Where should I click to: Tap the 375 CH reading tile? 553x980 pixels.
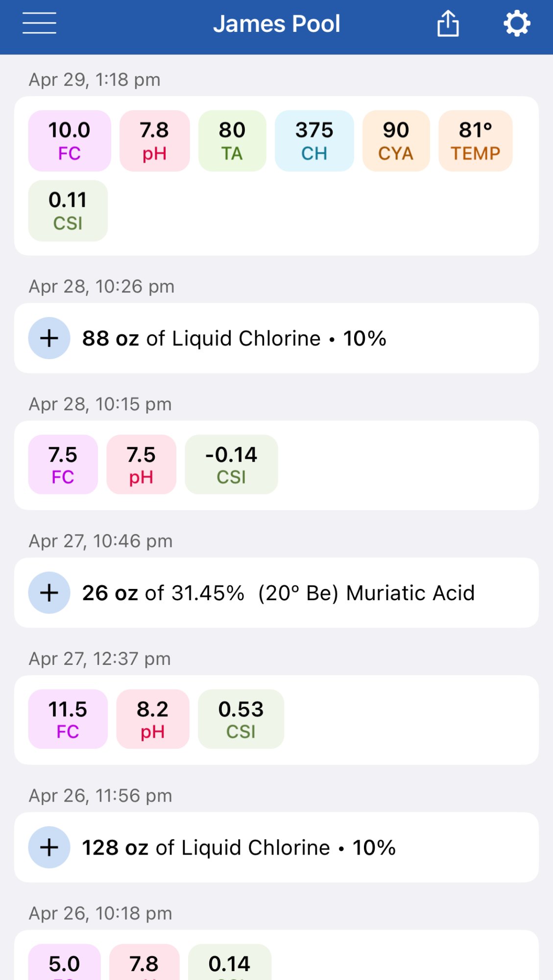[314, 141]
